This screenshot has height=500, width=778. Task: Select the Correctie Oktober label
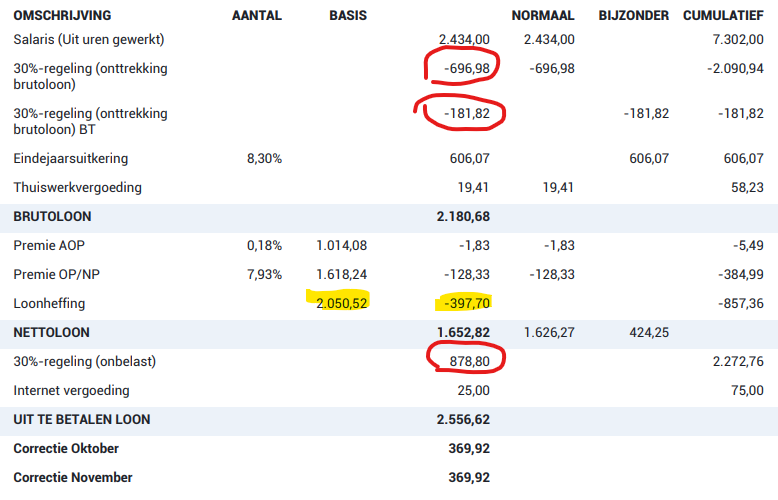click(66, 449)
